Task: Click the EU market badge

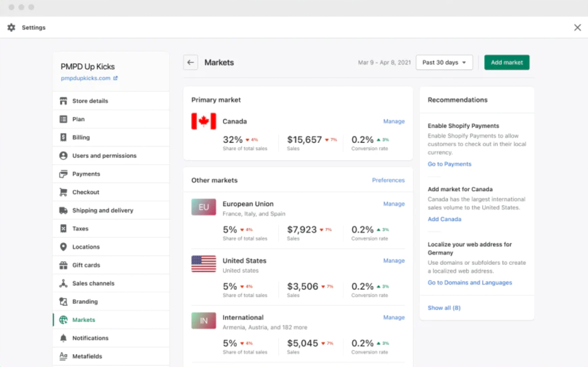Action: click(204, 207)
